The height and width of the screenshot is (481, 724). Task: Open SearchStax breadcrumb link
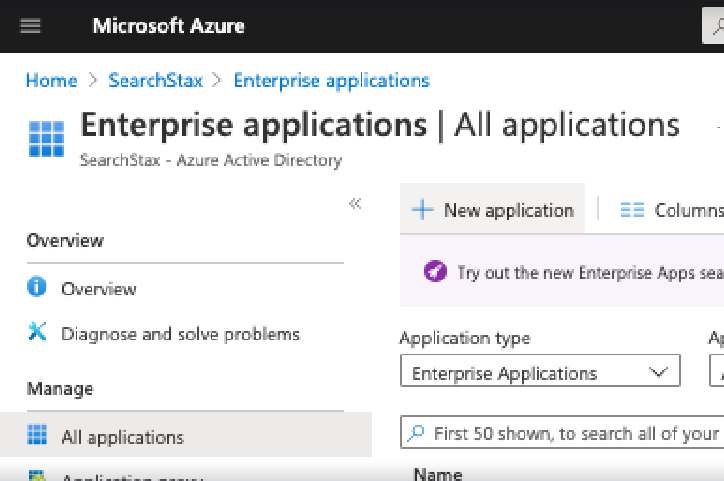(155, 81)
